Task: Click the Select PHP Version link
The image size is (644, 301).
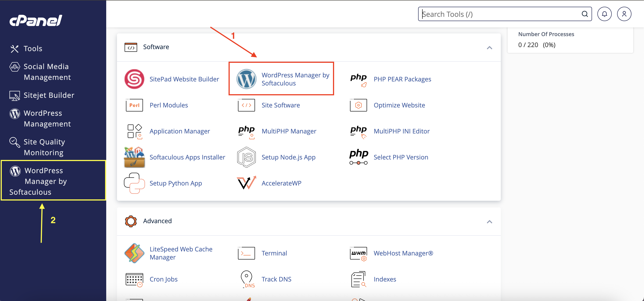Action: click(x=401, y=157)
